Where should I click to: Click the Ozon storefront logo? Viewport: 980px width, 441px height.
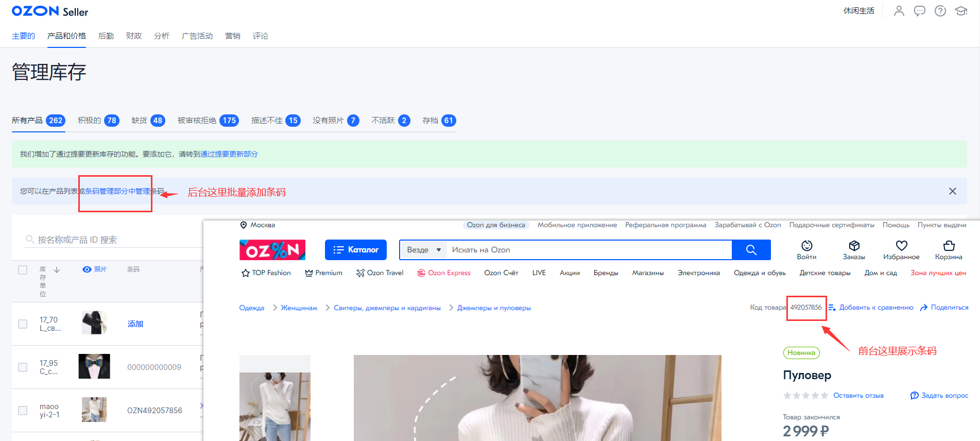(272, 250)
